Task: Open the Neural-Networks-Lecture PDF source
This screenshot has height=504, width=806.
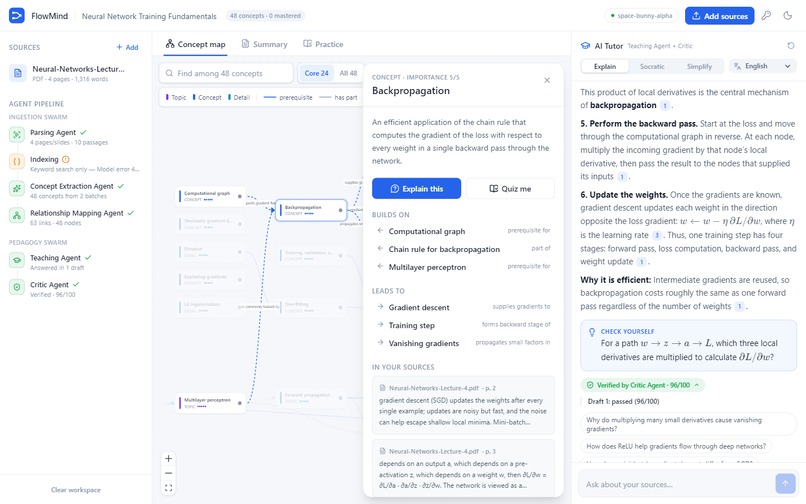Action: click(x=76, y=73)
